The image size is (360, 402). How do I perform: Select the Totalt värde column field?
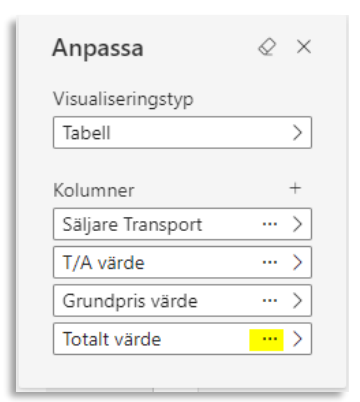(182, 339)
